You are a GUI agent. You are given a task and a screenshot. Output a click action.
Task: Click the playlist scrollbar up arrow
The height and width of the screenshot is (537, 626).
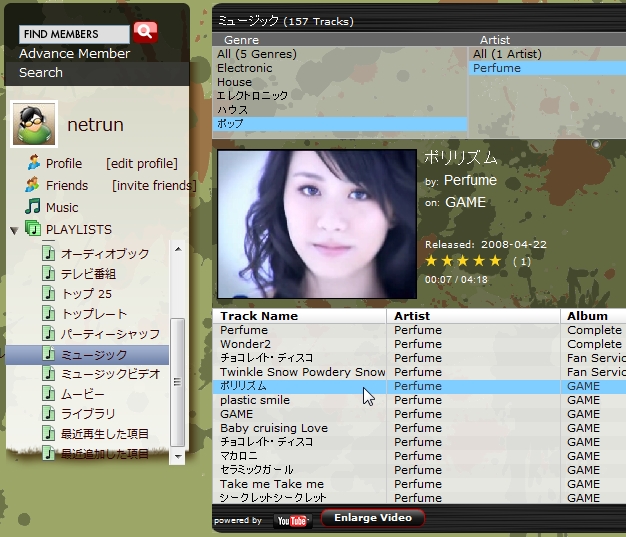[178, 249]
